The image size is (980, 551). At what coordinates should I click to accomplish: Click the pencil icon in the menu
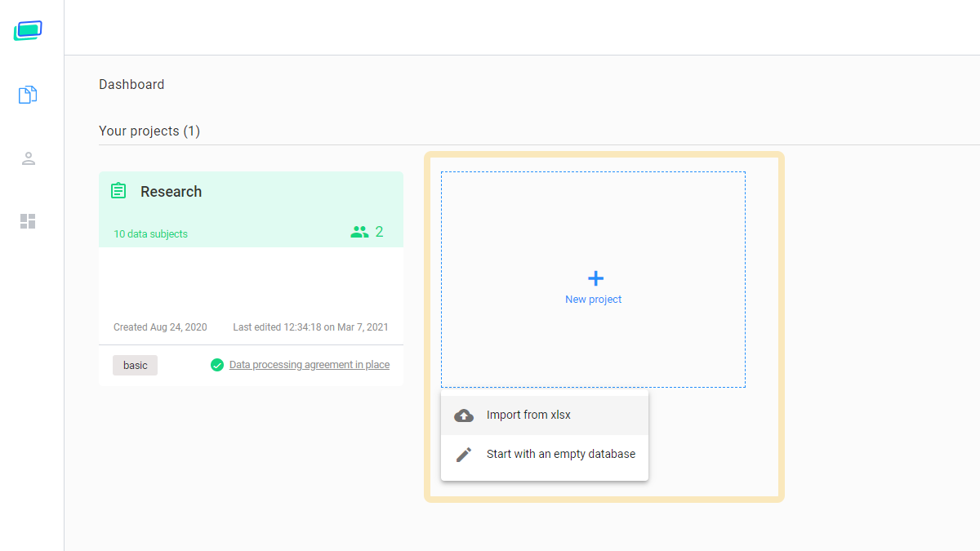[x=464, y=455]
